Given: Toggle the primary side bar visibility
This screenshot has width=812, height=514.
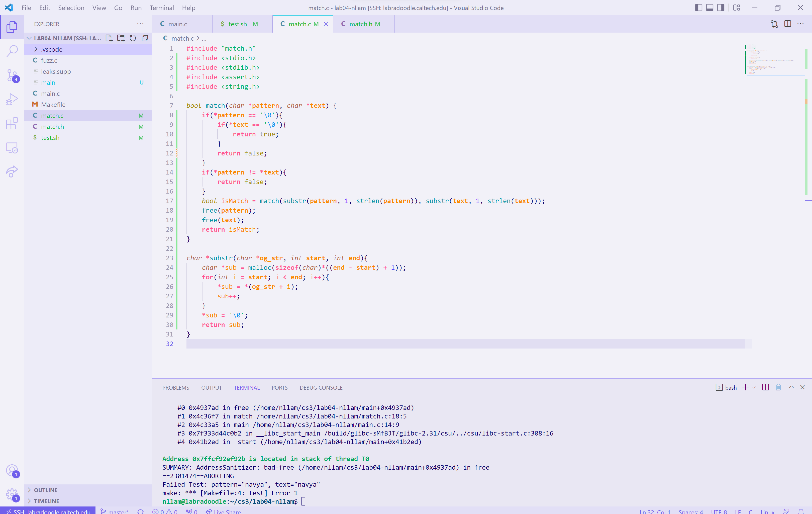Looking at the screenshot, I should coord(698,8).
